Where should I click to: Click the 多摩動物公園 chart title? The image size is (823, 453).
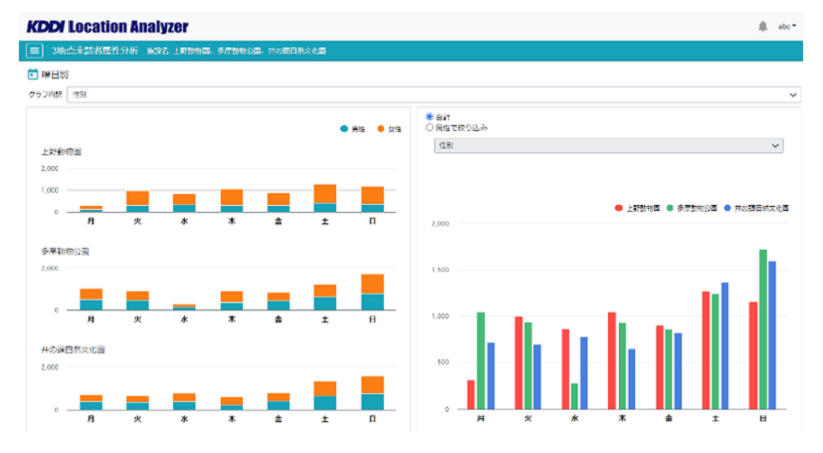[66, 250]
